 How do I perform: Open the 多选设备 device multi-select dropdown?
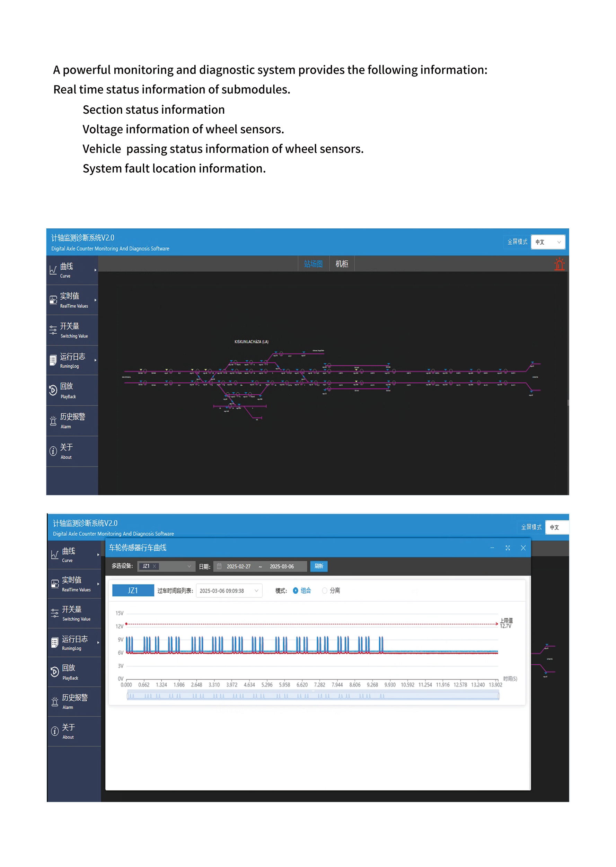[167, 566]
